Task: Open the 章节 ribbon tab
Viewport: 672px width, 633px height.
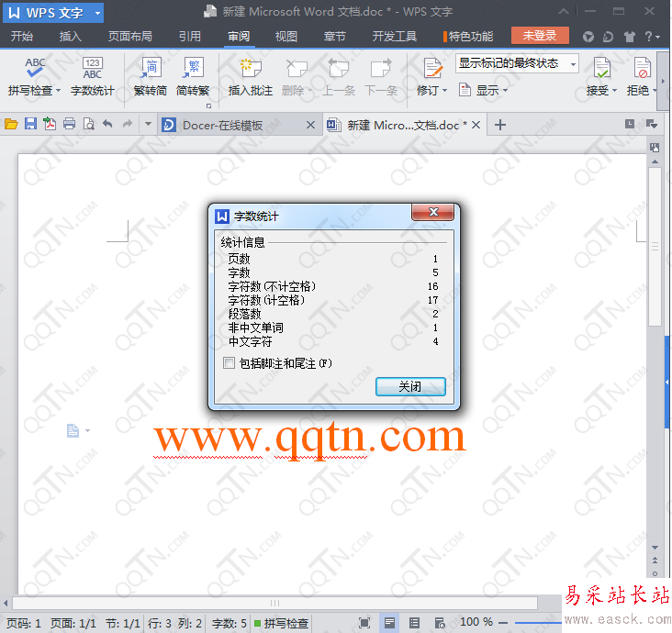Action: tap(334, 37)
